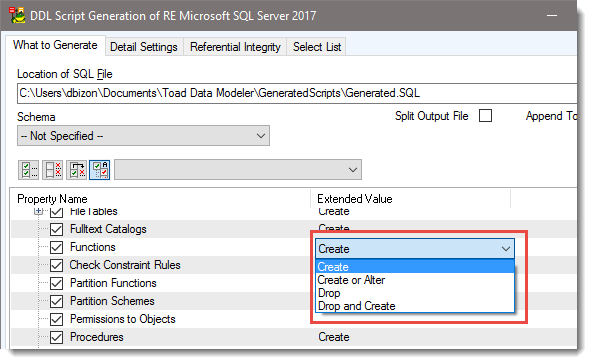Uncheck the Functions checkbox
The height and width of the screenshot is (364, 592).
tap(57, 247)
